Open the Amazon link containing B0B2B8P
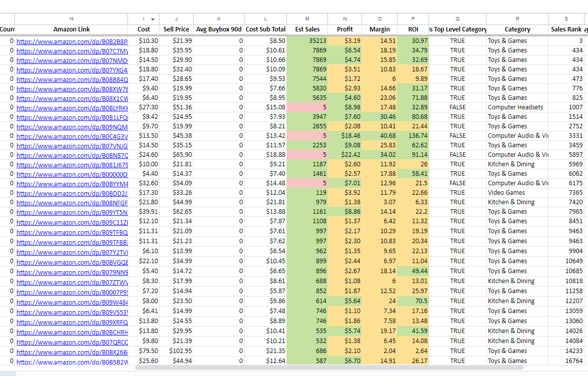Screen dimensions: 588x376 coord(72,41)
